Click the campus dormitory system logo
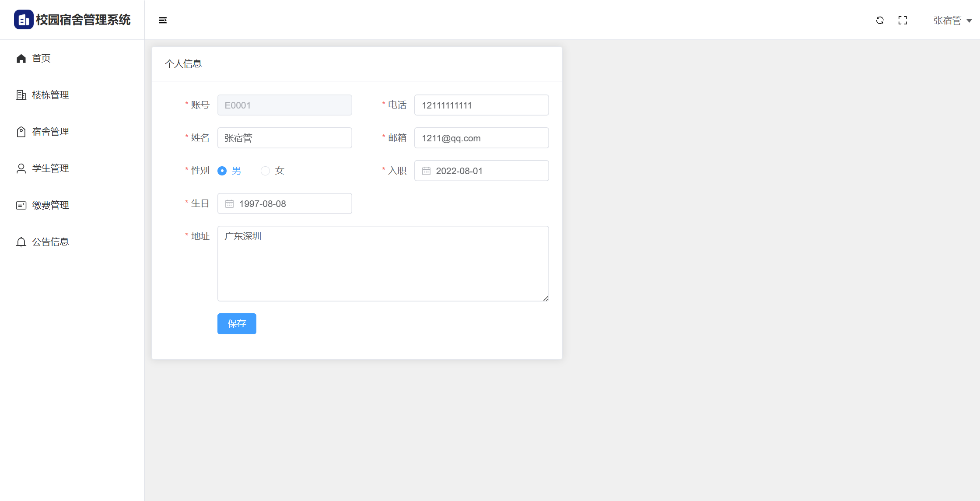 click(24, 20)
